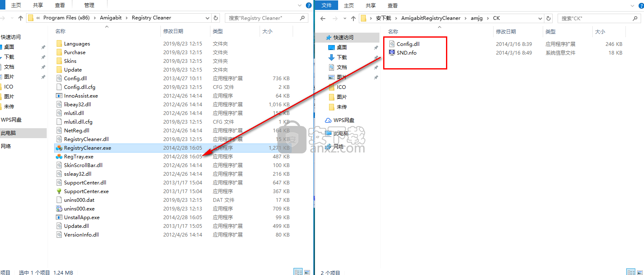Open 文件 tab in right window
The image size is (644, 275).
[x=327, y=5]
